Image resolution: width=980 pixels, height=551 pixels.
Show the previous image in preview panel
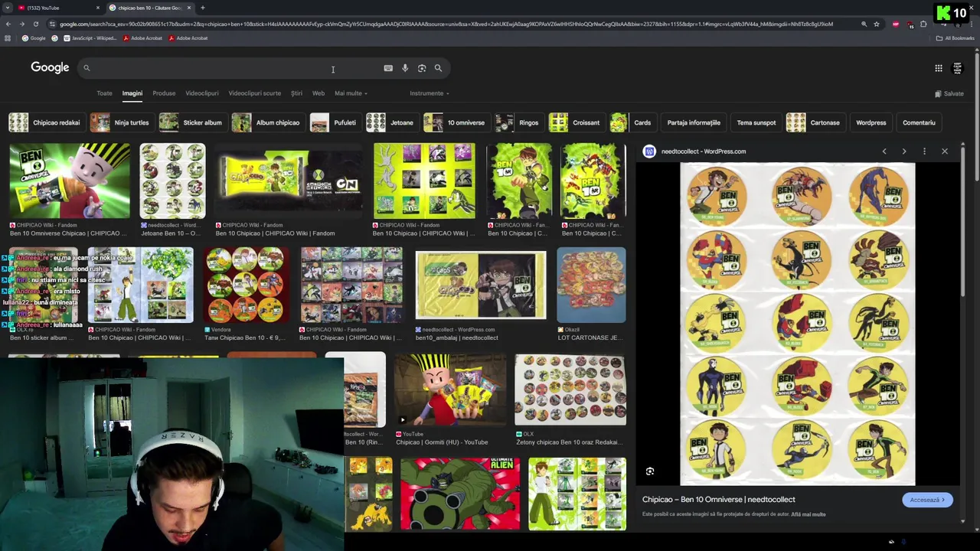[x=884, y=152]
